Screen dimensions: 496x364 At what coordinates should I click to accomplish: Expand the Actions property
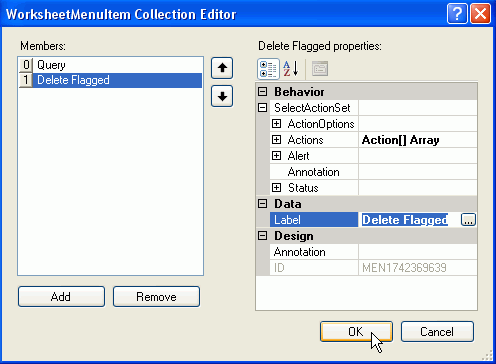click(x=276, y=140)
